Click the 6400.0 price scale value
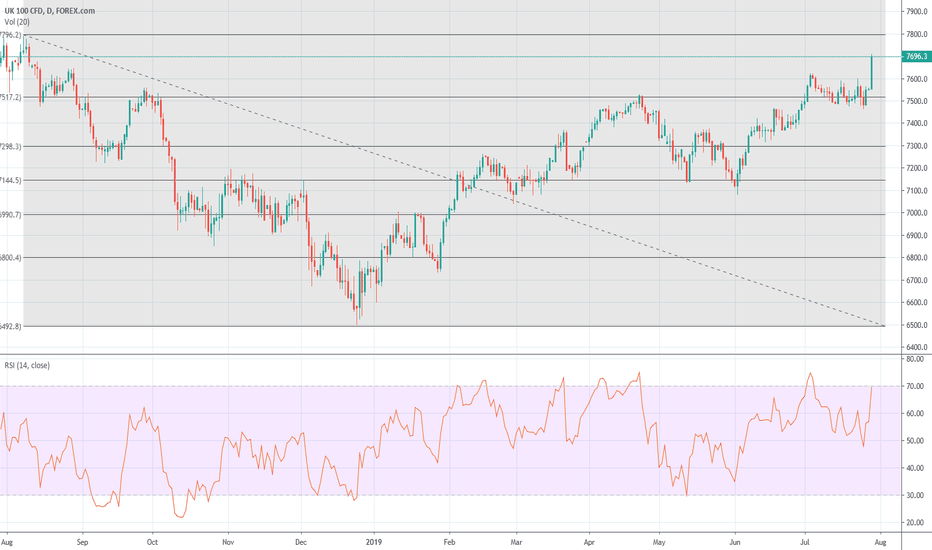 (x=917, y=347)
